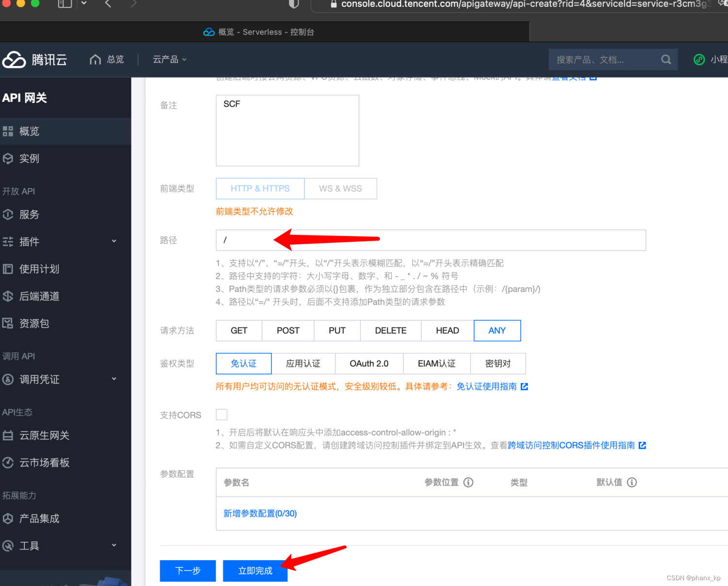Click the 备注 textarea containing SCF
Viewport: 728px width, 586px height.
tap(287, 131)
